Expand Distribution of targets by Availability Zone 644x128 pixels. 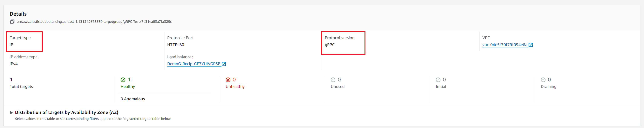click(x=11, y=113)
